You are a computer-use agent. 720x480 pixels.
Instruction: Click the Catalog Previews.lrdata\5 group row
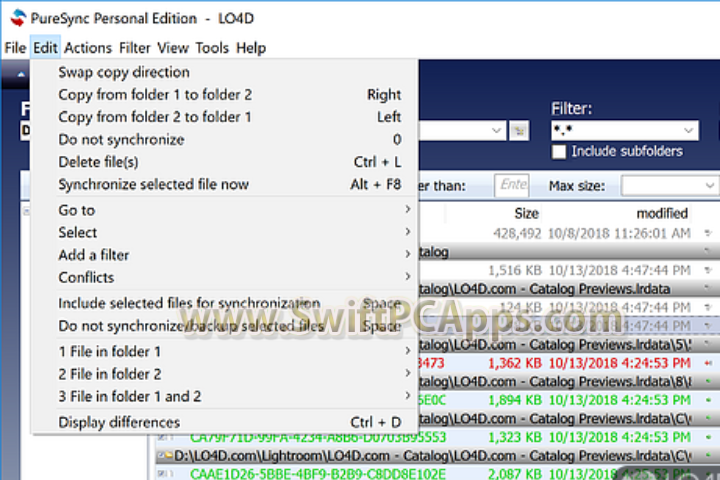568,344
